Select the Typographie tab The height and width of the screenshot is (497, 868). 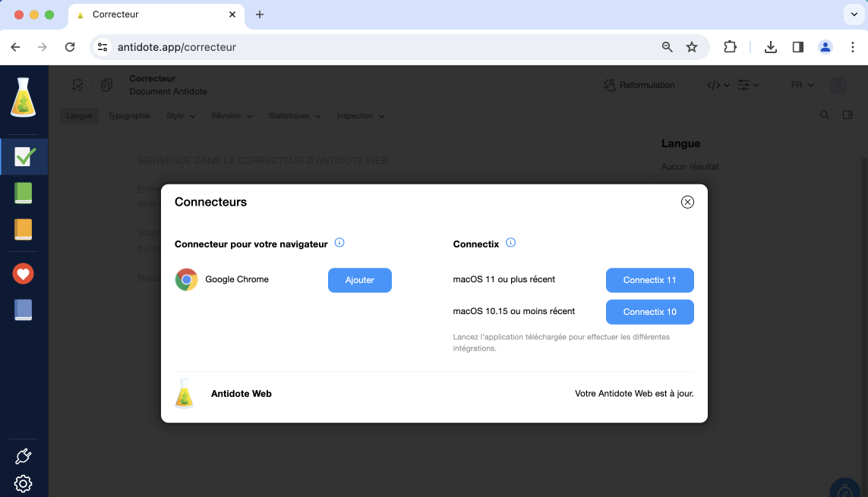(x=129, y=116)
